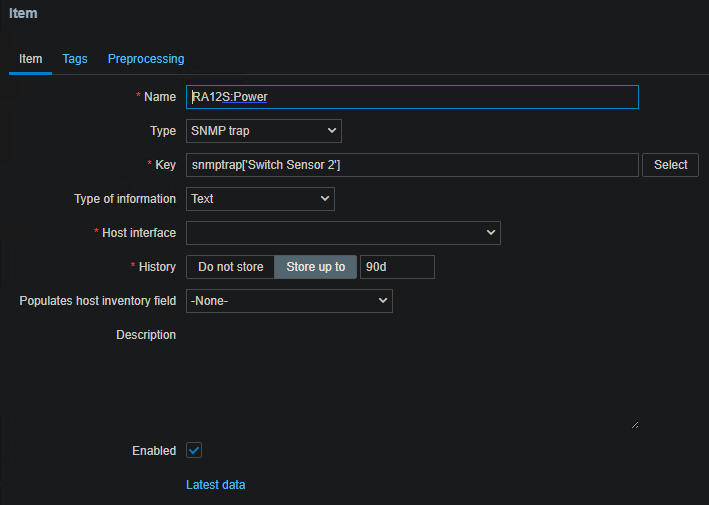Switch to the Tags tab
Screen dimensions: 709x505
click(75, 59)
